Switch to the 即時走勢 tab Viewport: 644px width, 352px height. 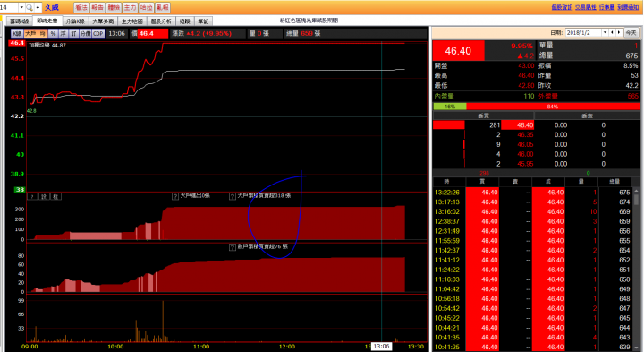(x=47, y=21)
